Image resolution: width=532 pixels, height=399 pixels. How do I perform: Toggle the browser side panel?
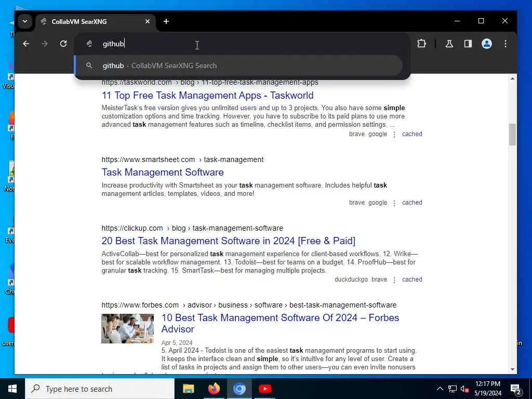[468, 44]
